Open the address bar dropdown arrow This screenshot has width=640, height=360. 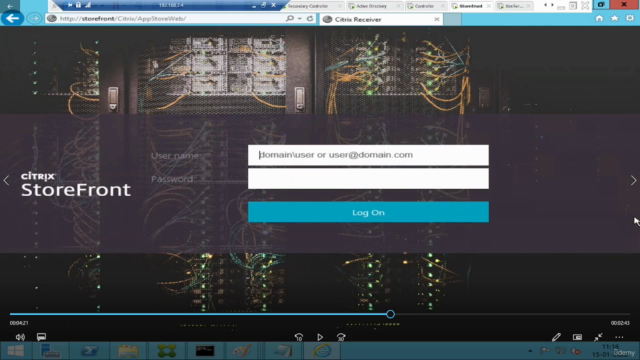pos(300,18)
